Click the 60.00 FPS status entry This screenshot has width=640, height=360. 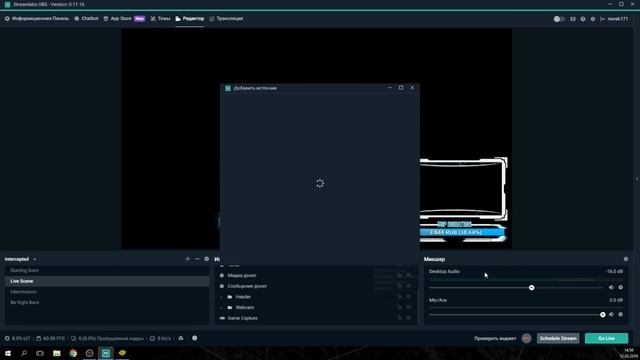point(50,338)
